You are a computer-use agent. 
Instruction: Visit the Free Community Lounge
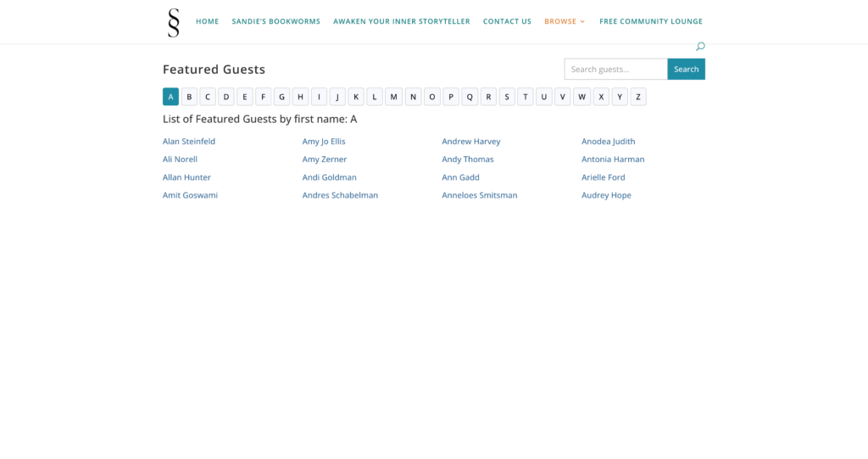[x=651, y=21]
